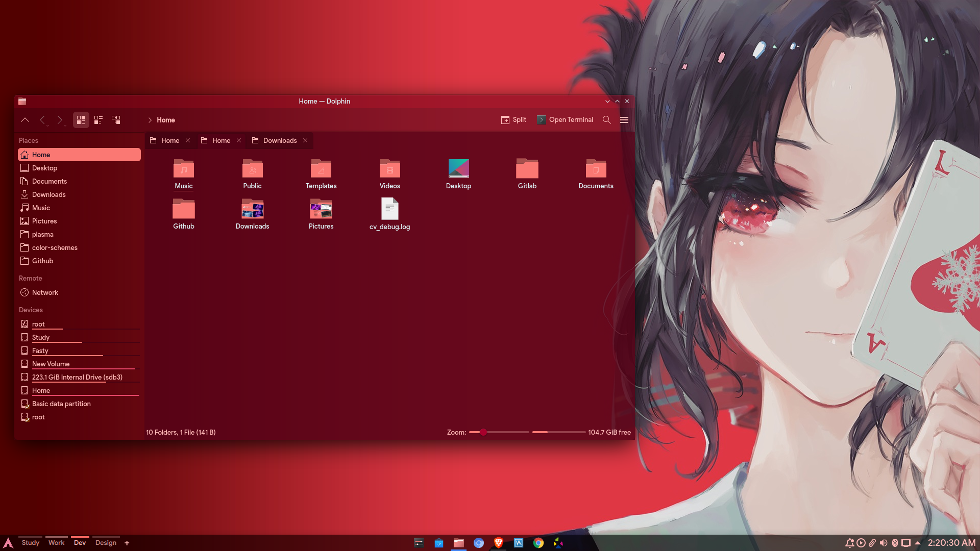This screenshot has height=551, width=980.
Task: Open Home under Devices
Action: 79,390
